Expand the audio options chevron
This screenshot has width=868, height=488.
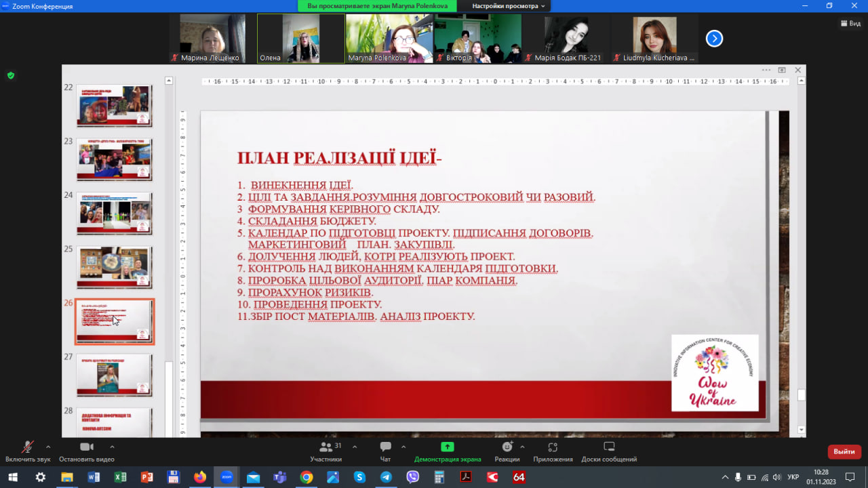click(48, 447)
